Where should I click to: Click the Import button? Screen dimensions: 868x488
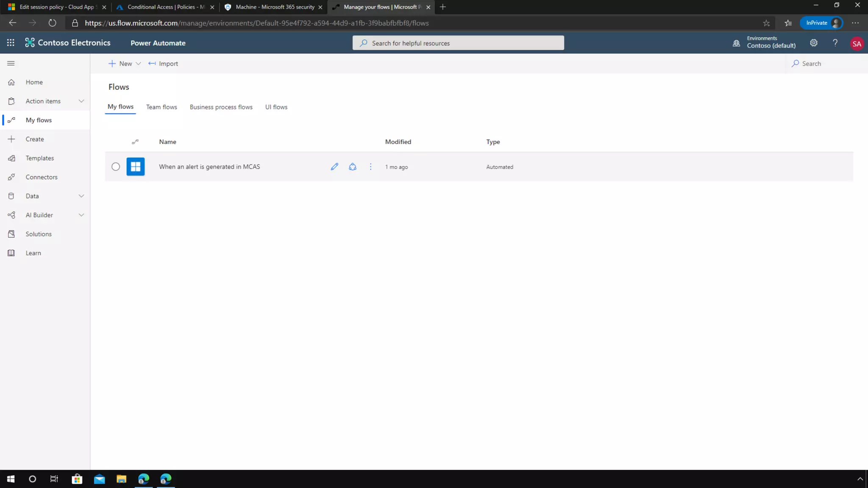point(163,64)
